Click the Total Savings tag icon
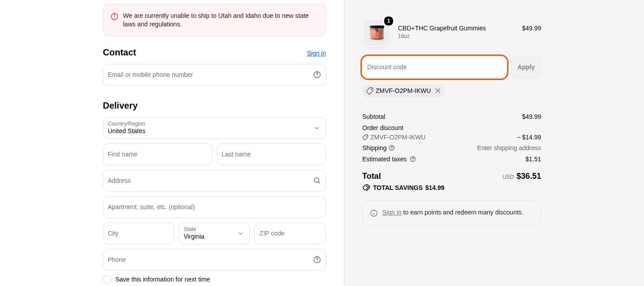This screenshot has height=286, width=644. (366, 188)
